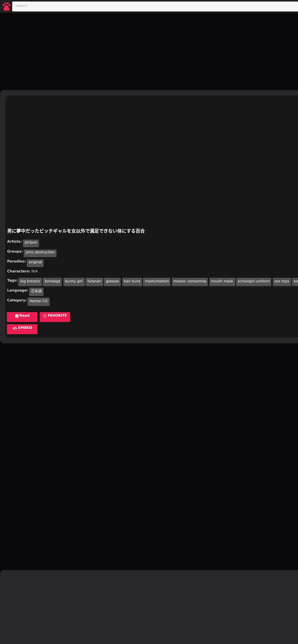
Task: Open the Hentai CG category tag
Action: (38, 301)
